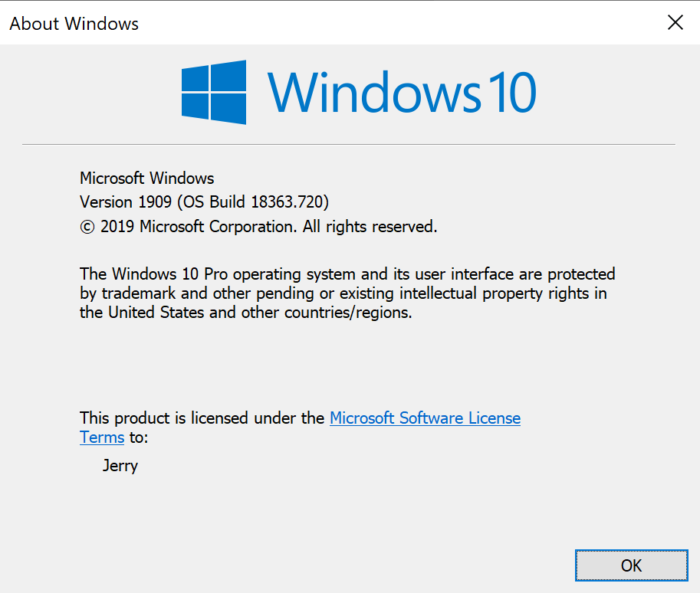Click the Windows 10 flag logo
Screen dimensions: 700x593
click(x=214, y=93)
